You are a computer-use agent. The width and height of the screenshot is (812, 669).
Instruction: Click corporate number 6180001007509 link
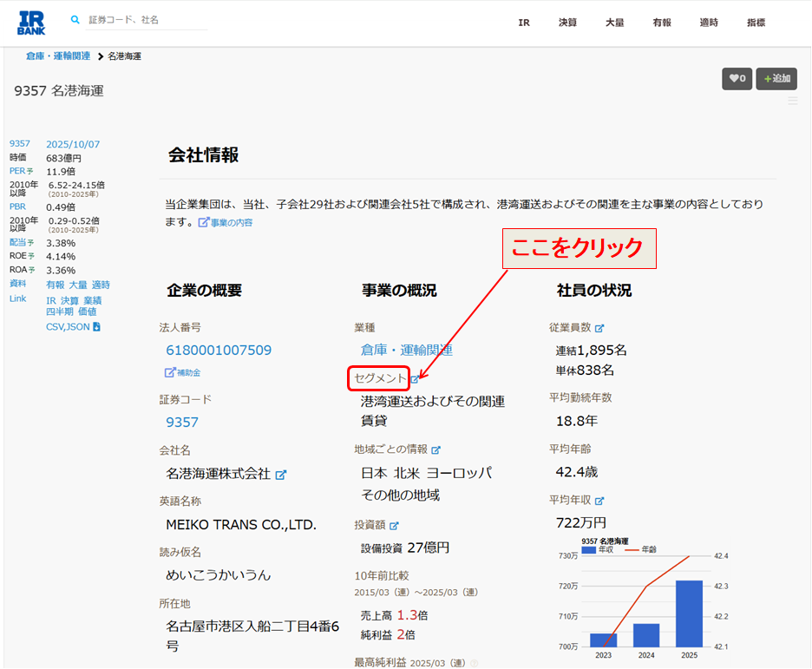point(219,351)
